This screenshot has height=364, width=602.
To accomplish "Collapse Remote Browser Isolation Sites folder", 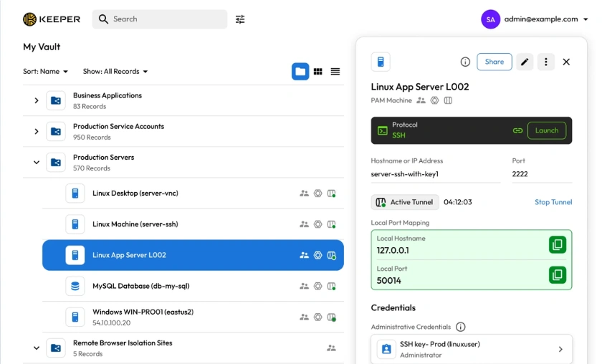I will click(x=37, y=348).
